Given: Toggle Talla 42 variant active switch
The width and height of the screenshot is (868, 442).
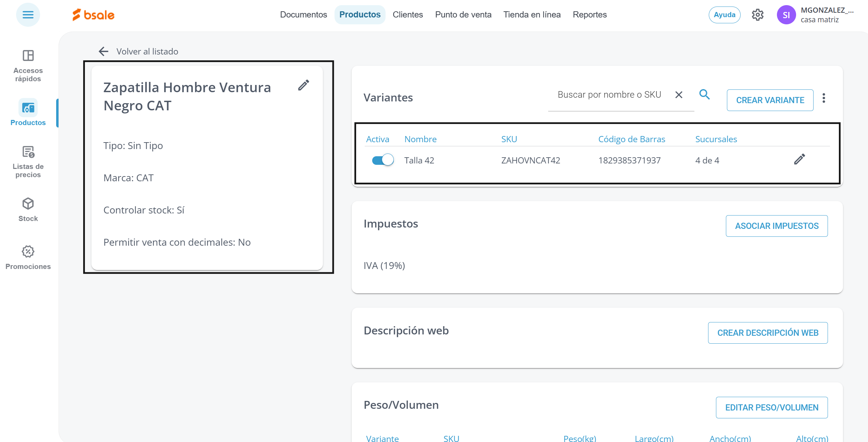Looking at the screenshot, I should [x=383, y=160].
